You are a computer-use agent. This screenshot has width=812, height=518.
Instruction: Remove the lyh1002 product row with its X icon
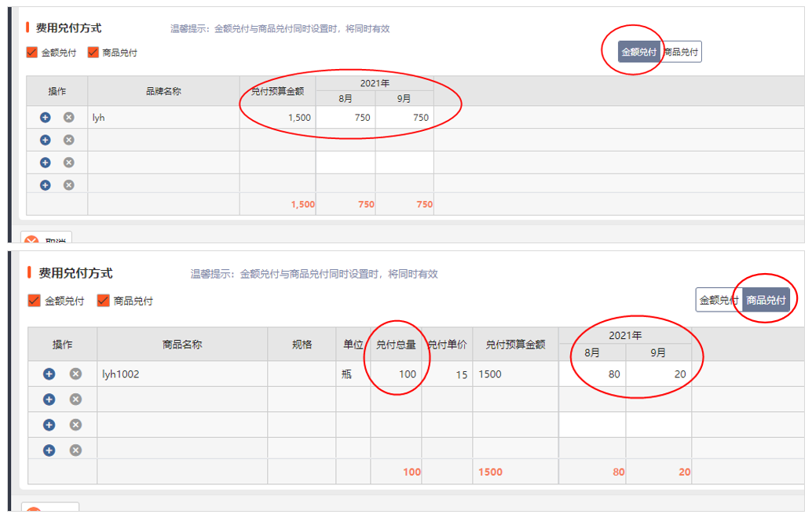tap(75, 374)
